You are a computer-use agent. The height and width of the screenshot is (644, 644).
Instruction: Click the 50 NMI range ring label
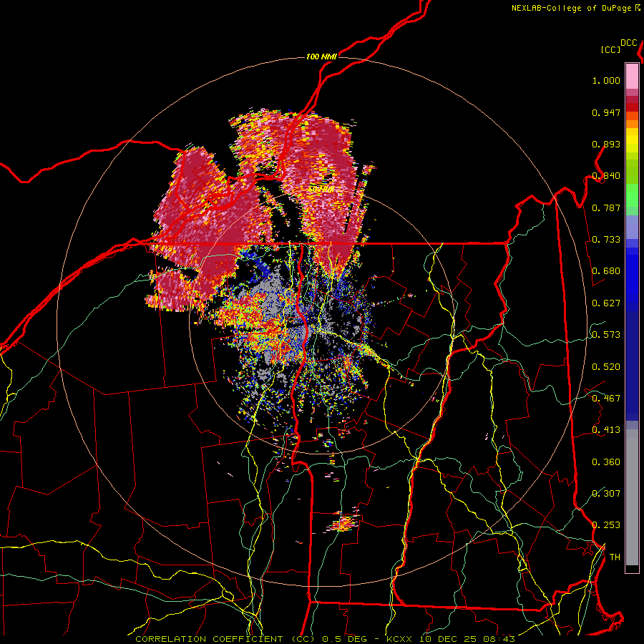click(x=321, y=190)
